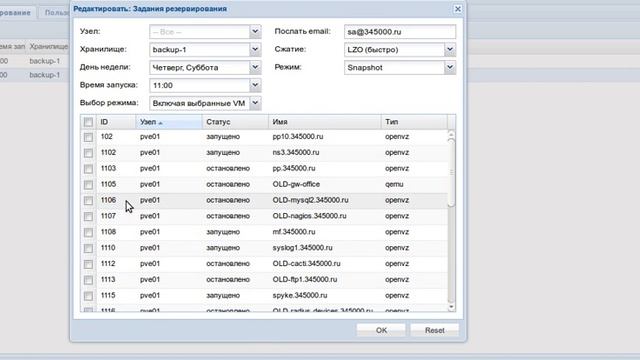Click the ID cell 1115
This screenshot has width=640, height=360.
108,295
